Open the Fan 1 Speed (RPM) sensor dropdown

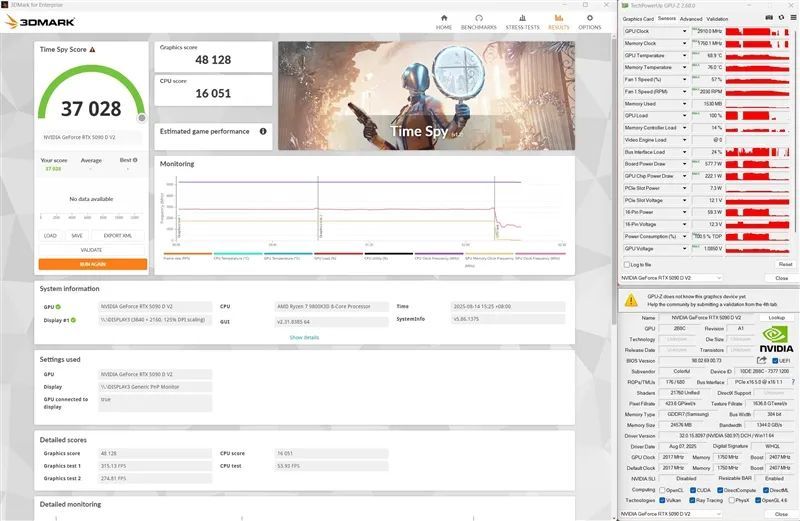tap(684, 91)
